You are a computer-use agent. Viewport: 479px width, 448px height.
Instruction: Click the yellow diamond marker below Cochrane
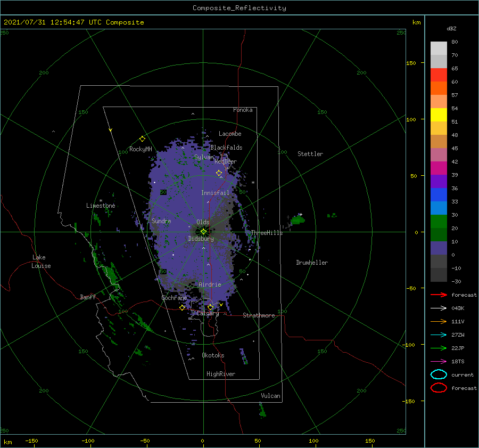pyautogui.click(x=183, y=307)
